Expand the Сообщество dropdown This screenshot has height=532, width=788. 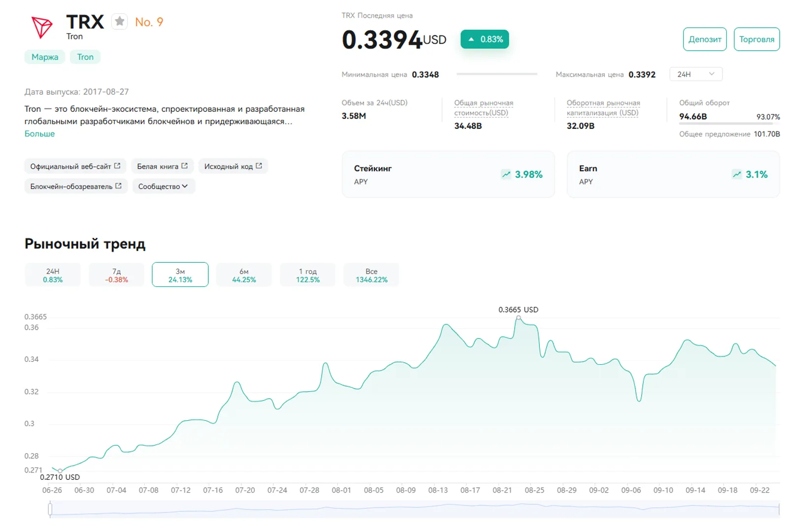coord(164,186)
